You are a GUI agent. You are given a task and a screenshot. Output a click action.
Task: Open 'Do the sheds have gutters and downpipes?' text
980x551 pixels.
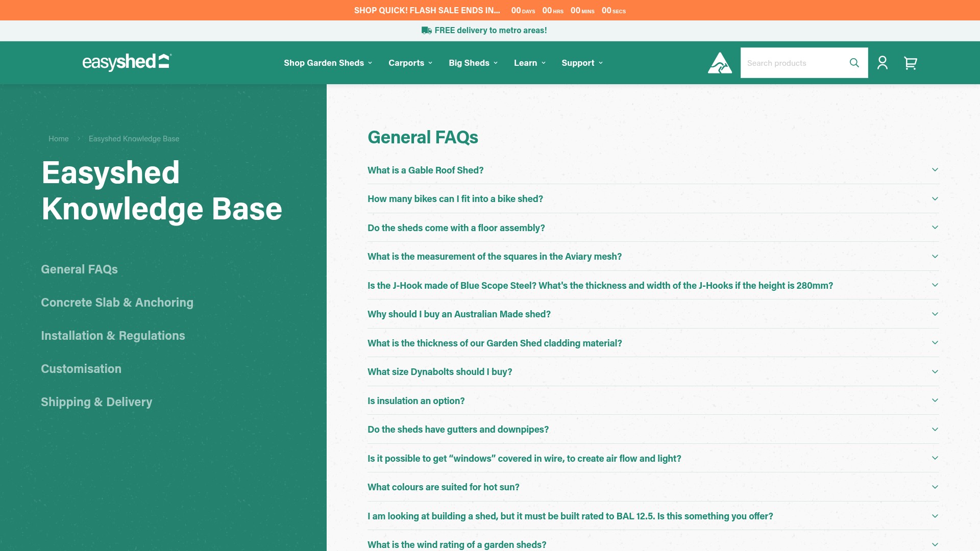(x=458, y=430)
